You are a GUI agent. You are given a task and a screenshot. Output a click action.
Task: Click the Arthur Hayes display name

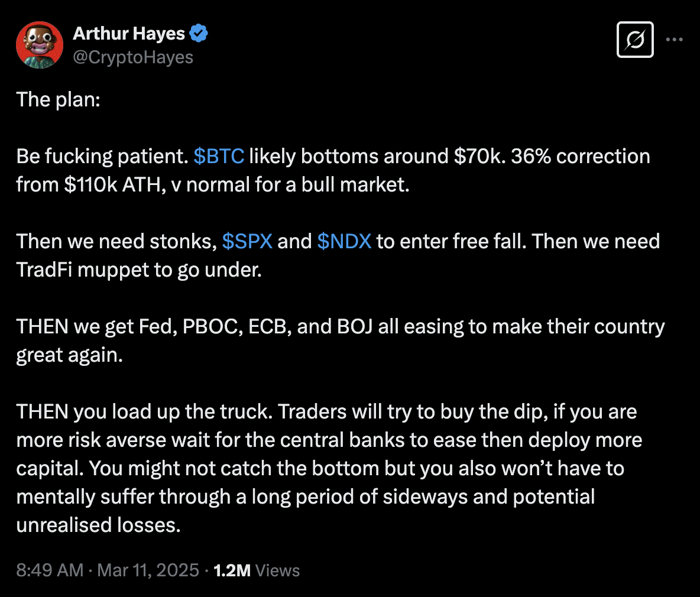129,34
